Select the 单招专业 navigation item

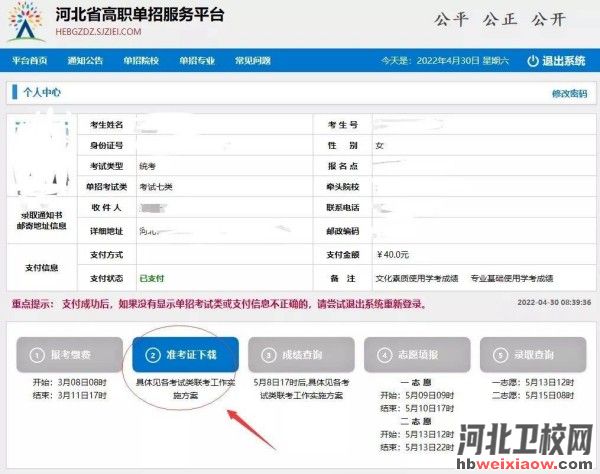(x=196, y=61)
